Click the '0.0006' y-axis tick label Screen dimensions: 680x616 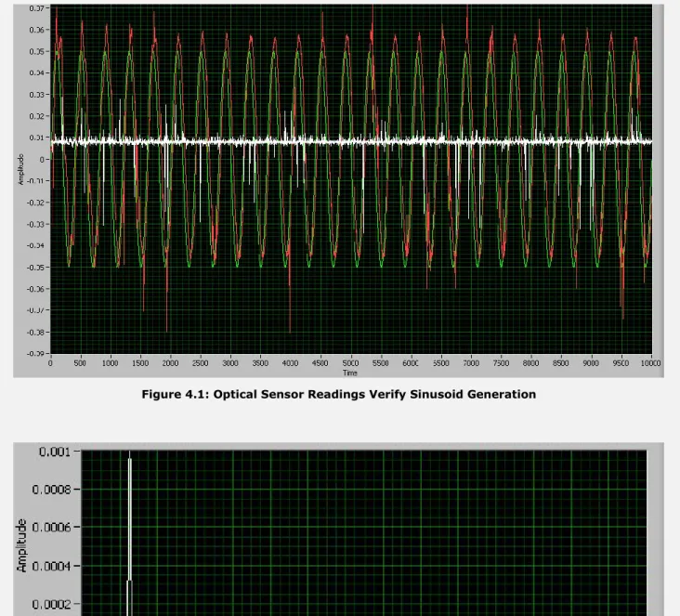[51, 528]
